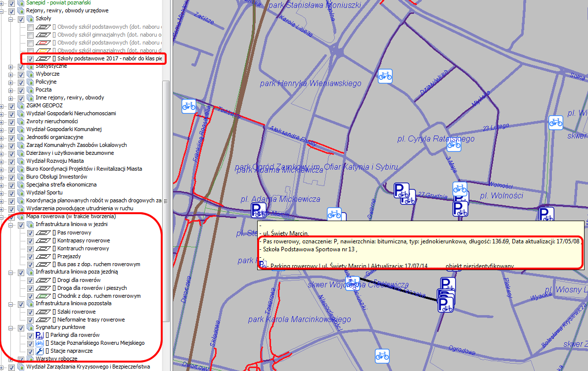Disable the Szlaki rowerowe layer checkbox
Screen dimensions: 588x371
pyautogui.click(x=30, y=312)
